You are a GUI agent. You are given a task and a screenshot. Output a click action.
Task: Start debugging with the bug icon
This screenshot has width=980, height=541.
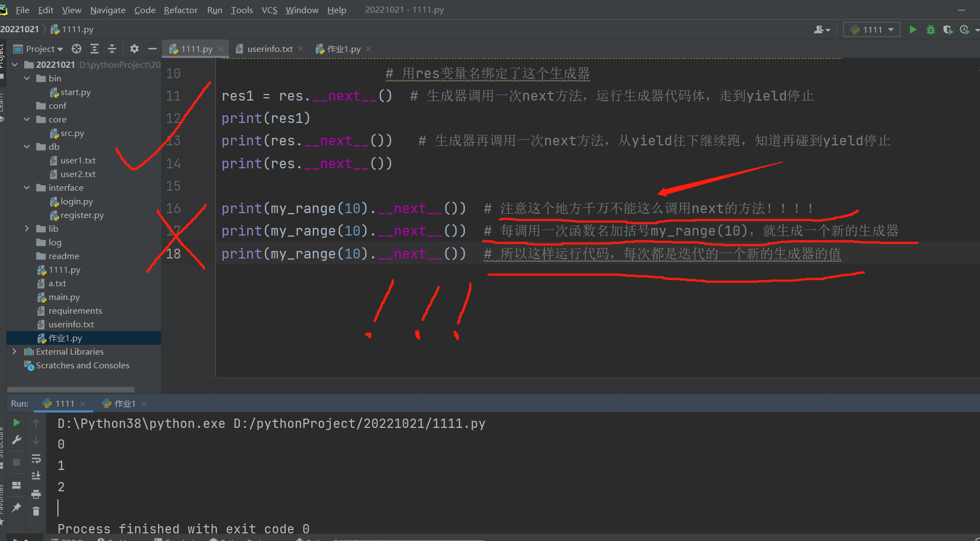pos(931,30)
